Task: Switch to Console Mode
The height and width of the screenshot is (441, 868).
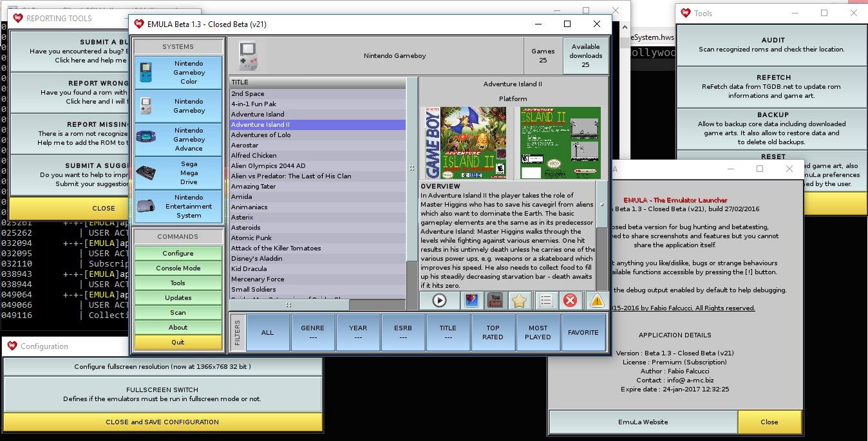Action: pyautogui.click(x=178, y=268)
